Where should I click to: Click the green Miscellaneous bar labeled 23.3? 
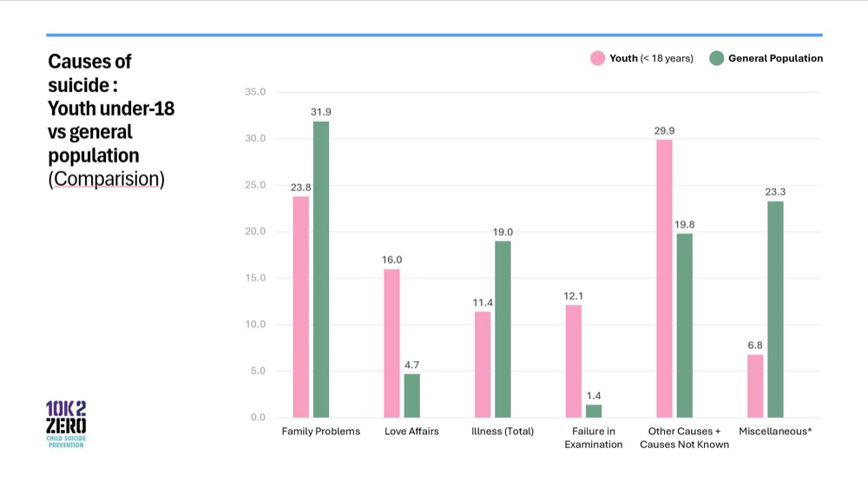coord(775,309)
